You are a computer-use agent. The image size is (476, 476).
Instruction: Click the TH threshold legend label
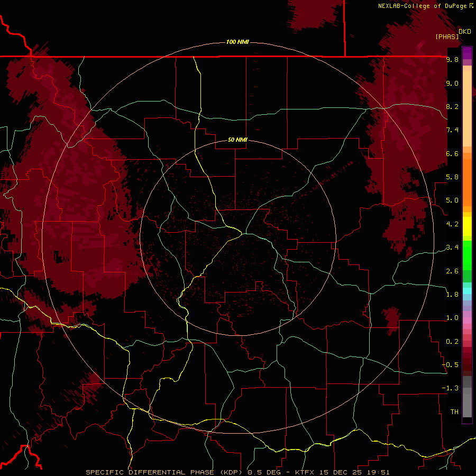pyautogui.click(x=454, y=412)
